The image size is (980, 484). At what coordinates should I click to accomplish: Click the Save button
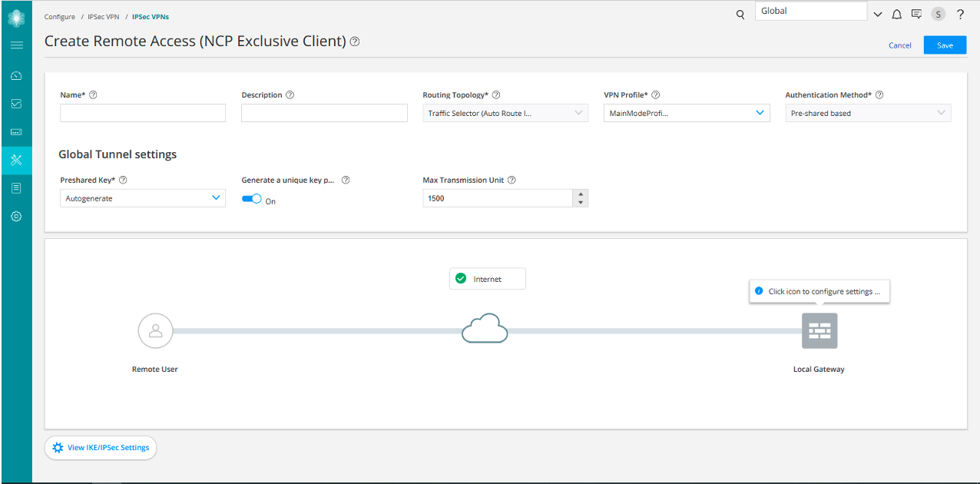coord(945,45)
